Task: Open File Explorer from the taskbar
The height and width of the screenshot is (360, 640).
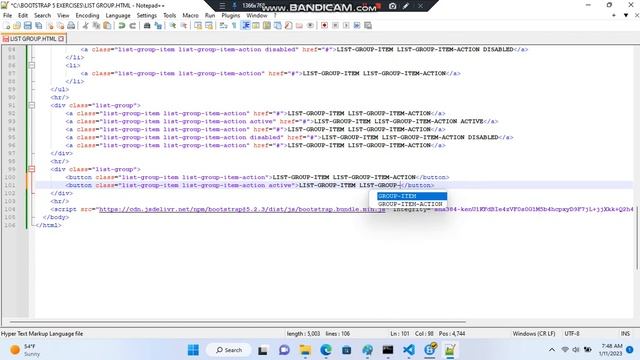Action: (x=305, y=350)
